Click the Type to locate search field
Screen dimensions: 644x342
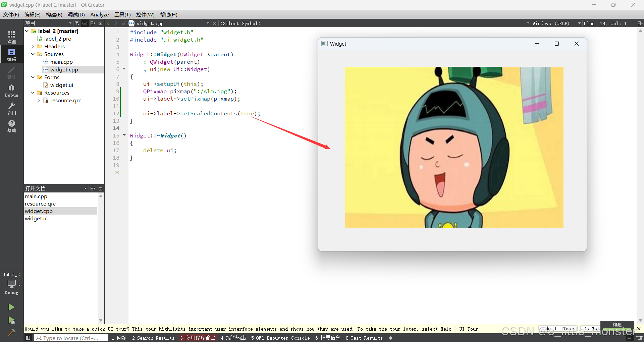[x=71, y=338]
